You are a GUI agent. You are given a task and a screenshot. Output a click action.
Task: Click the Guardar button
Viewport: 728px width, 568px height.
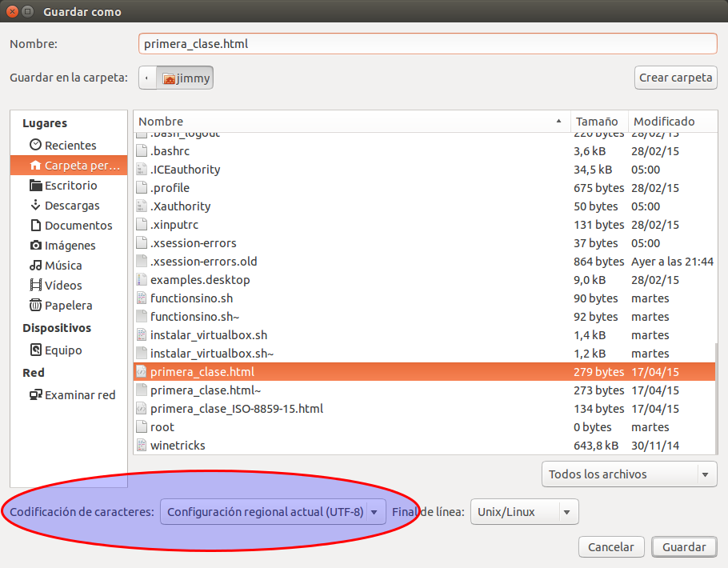(x=684, y=547)
